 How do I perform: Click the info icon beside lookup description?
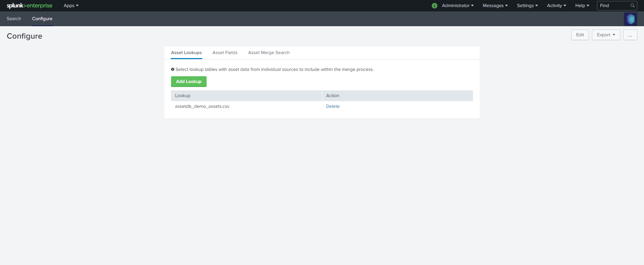173,70
